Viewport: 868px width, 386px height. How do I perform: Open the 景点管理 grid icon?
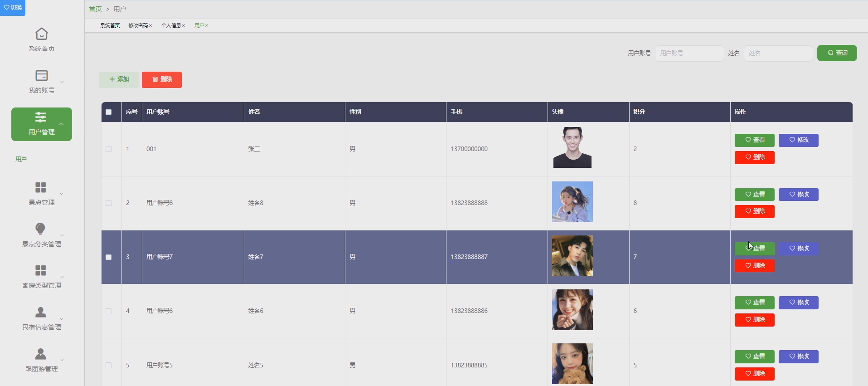click(41, 187)
